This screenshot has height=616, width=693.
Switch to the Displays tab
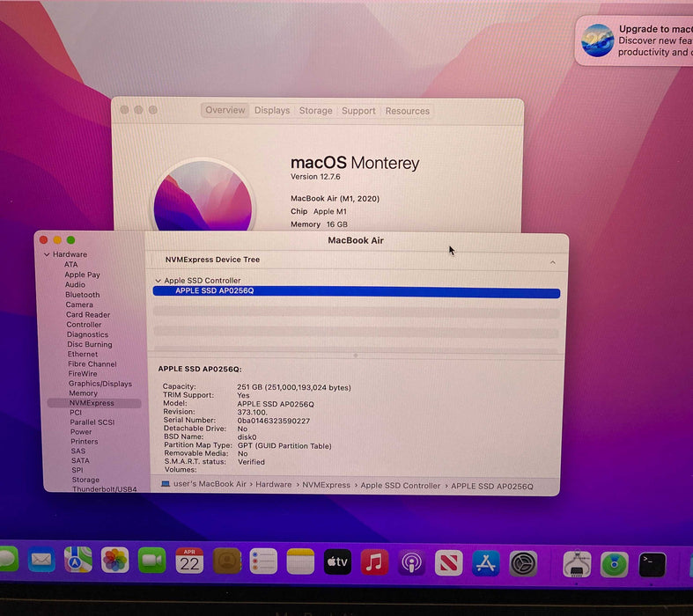[x=272, y=110]
